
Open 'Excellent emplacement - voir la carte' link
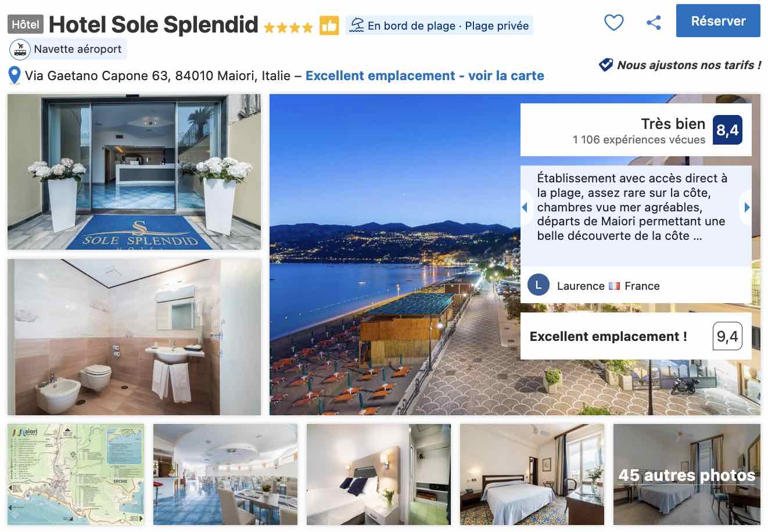click(425, 76)
